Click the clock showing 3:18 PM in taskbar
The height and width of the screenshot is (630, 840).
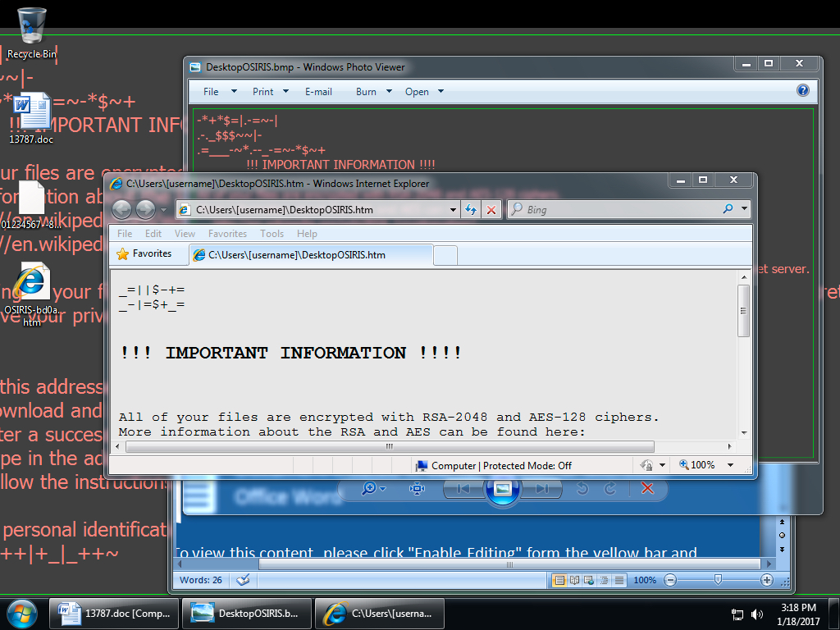click(798, 614)
